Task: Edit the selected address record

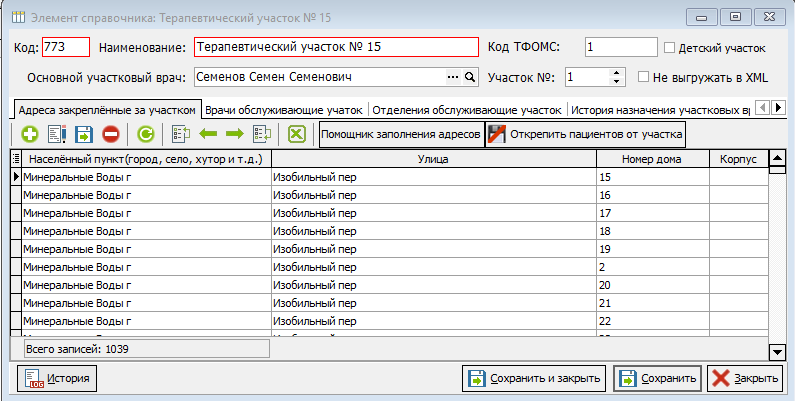Action: pyautogui.click(x=57, y=134)
